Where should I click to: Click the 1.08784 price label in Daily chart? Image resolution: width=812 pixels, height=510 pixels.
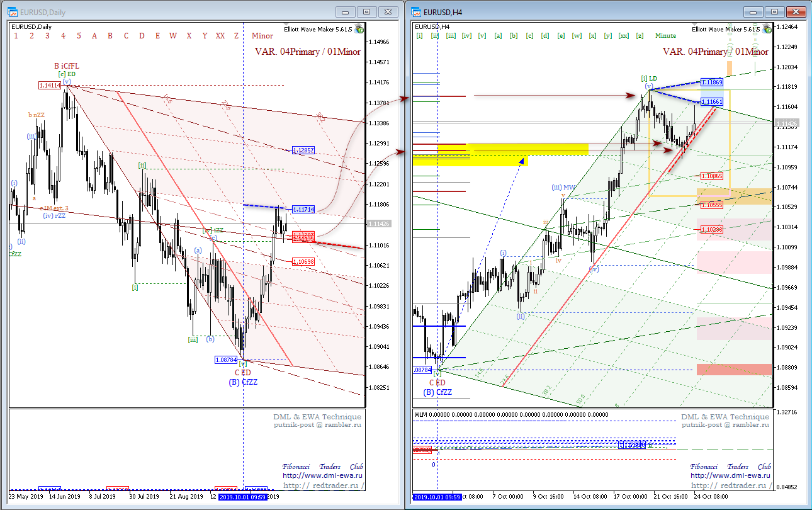226,360
